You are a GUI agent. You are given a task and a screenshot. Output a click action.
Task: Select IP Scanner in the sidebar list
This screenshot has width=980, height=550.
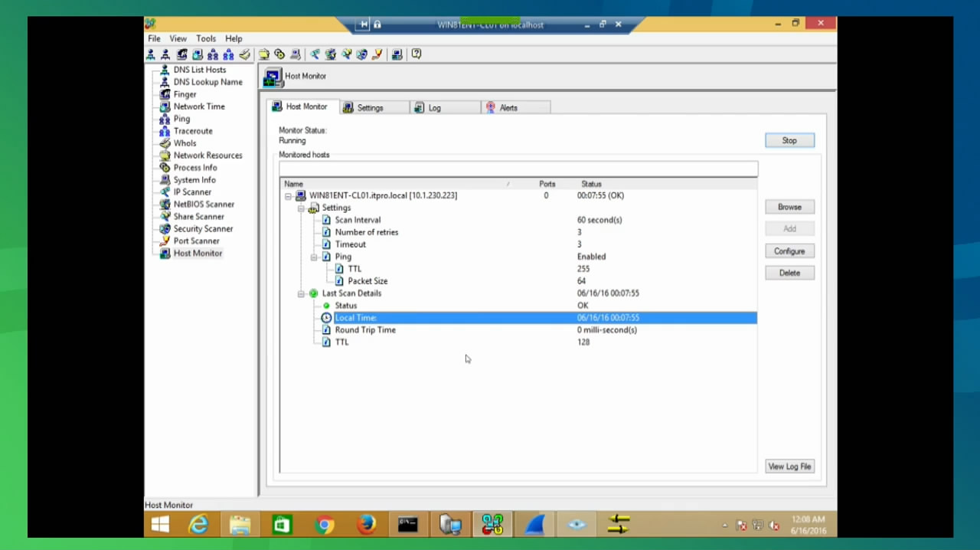tap(192, 192)
